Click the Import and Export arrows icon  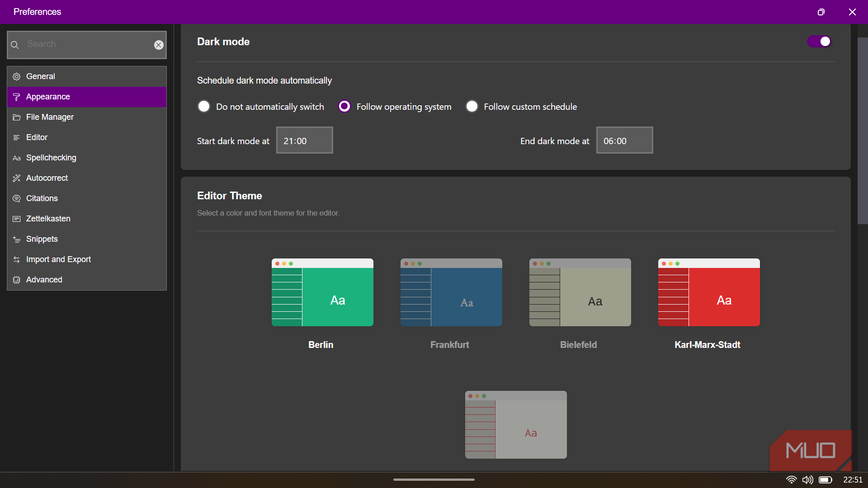click(17, 259)
